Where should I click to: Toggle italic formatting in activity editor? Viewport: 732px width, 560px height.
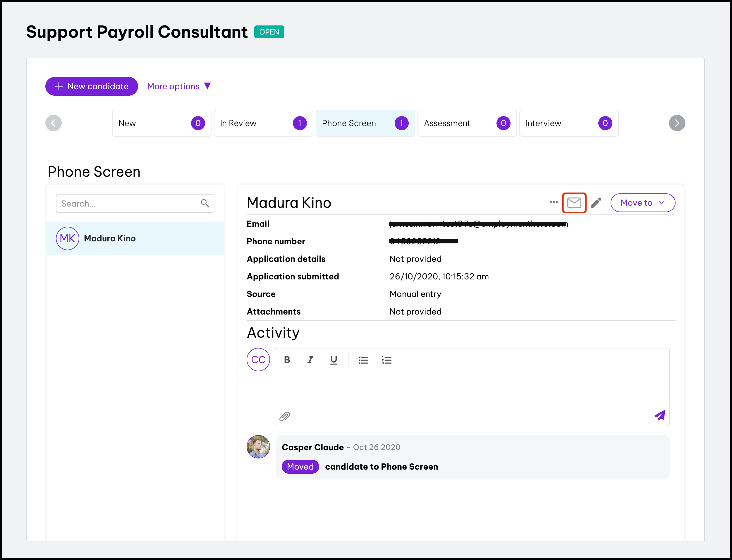310,360
